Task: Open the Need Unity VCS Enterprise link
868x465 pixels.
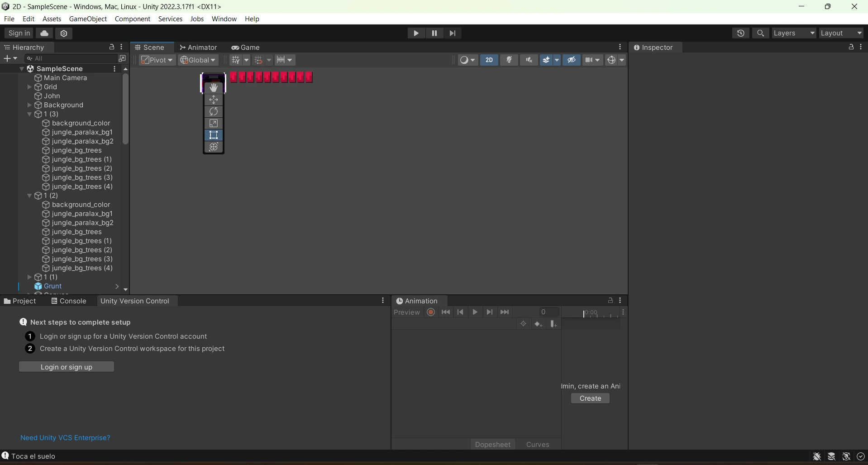Action: click(65, 438)
